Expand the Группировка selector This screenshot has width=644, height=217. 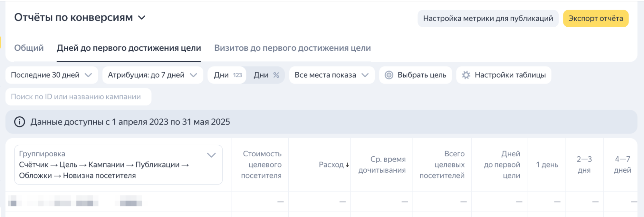coord(211,155)
